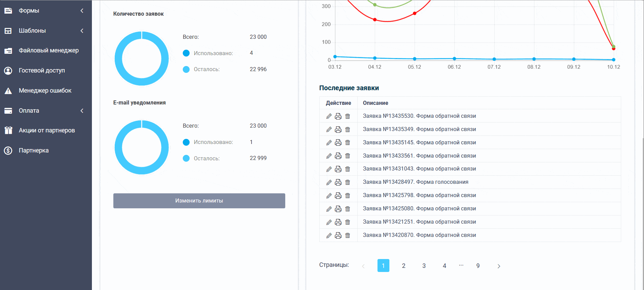Screen dimensions: 644x290
Task: Jump to last page 9
Action: (x=478, y=266)
